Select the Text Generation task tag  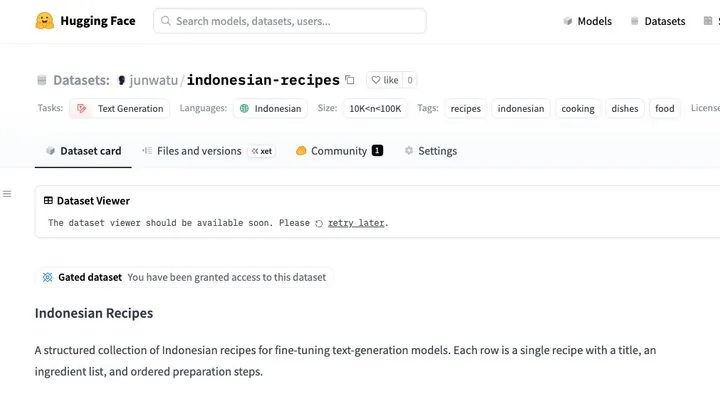(120, 108)
